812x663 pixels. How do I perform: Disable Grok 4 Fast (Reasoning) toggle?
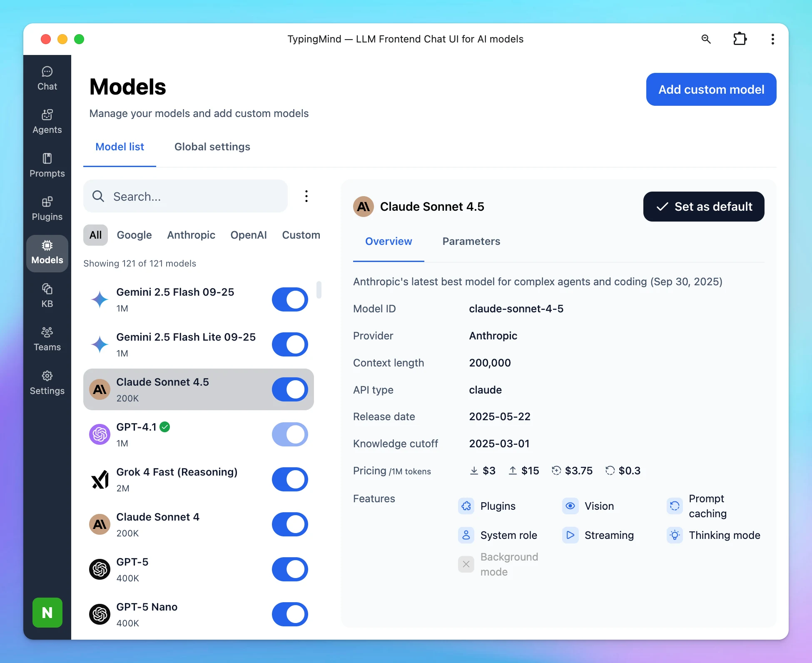point(290,479)
